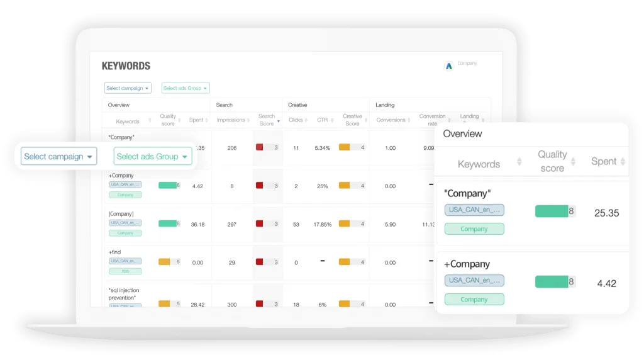
Task: Click the XSS tag under +find keyword
Action: click(125, 271)
